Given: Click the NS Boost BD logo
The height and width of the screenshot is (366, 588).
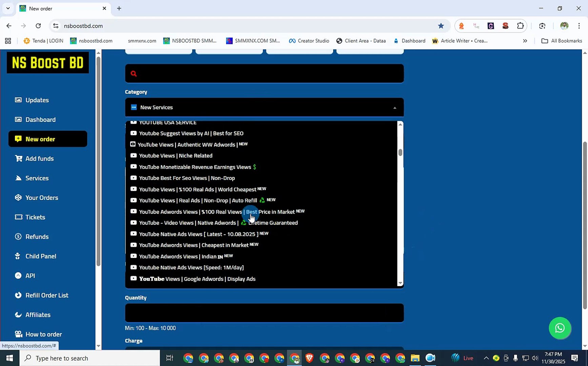Looking at the screenshot, I should coord(48,63).
